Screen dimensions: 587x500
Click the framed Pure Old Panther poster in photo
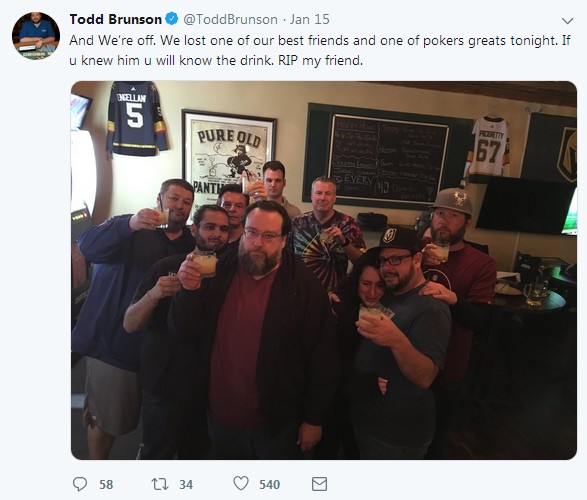point(228,153)
